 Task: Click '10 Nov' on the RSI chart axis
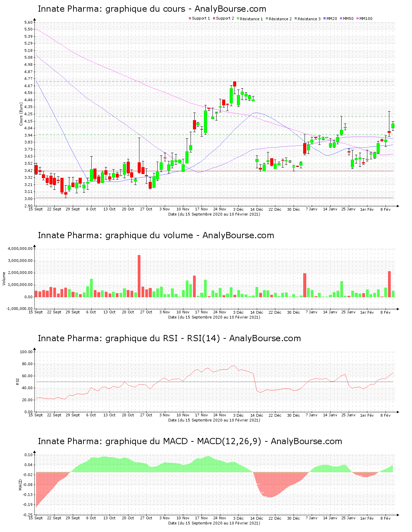pos(183,415)
